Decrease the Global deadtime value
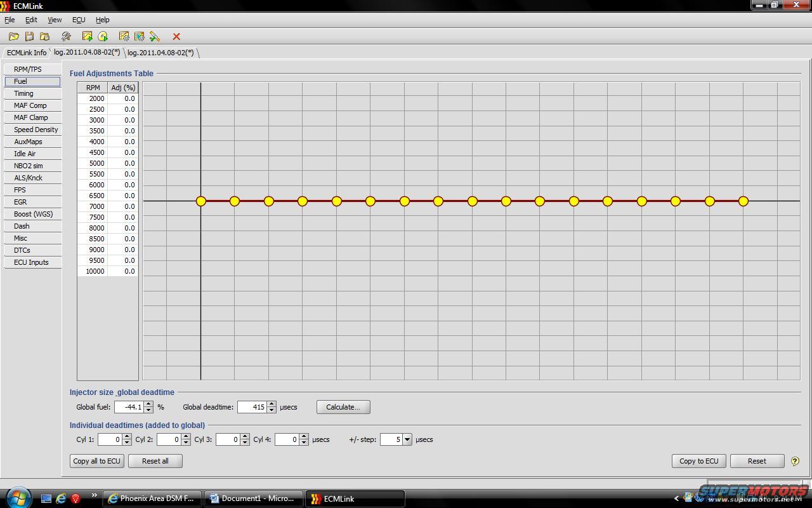The image size is (812, 508). [272, 410]
